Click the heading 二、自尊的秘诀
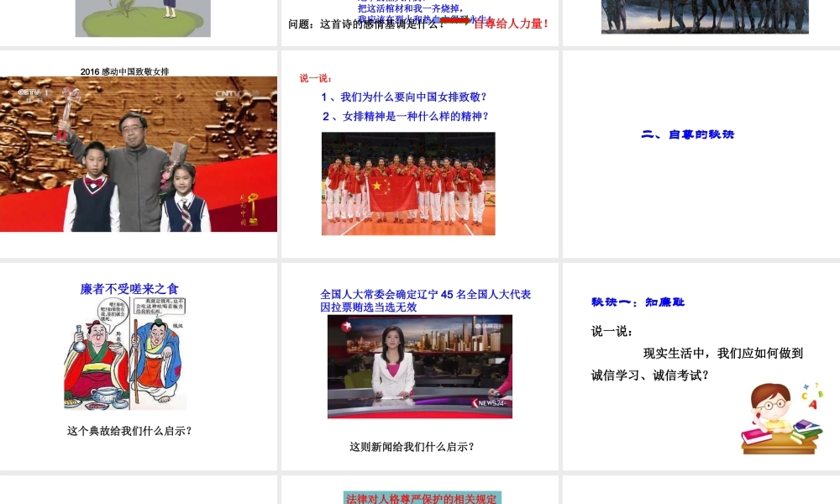840x504 pixels. click(687, 134)
